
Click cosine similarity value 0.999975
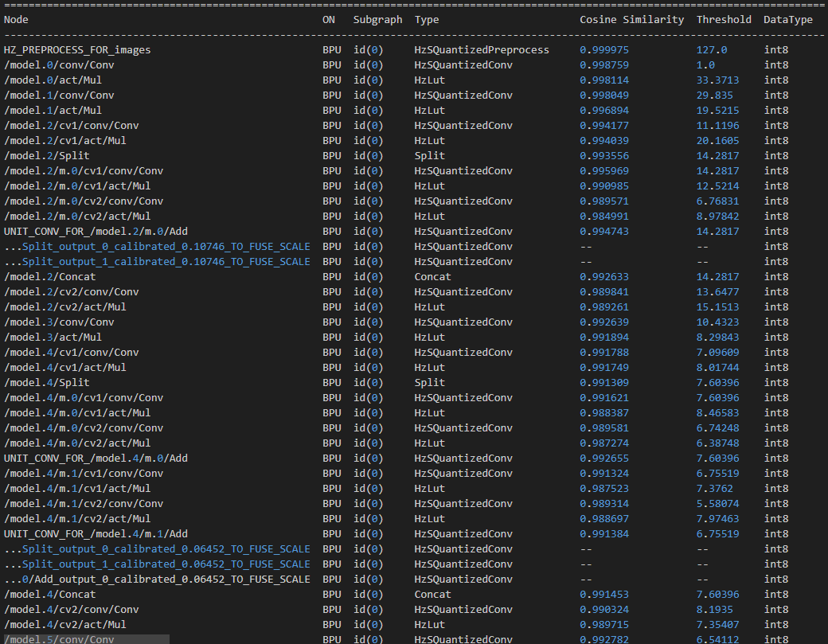tap(603, 49)
